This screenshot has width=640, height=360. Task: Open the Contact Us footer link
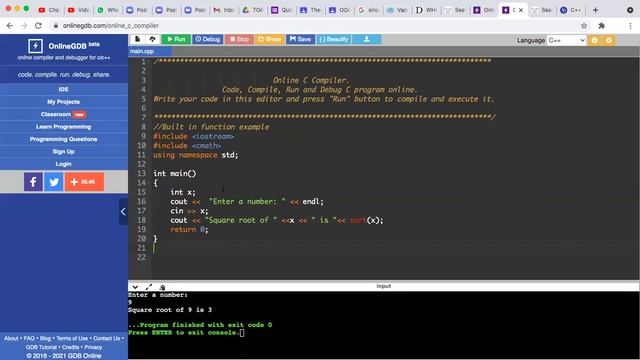click(x=107, y=338)
